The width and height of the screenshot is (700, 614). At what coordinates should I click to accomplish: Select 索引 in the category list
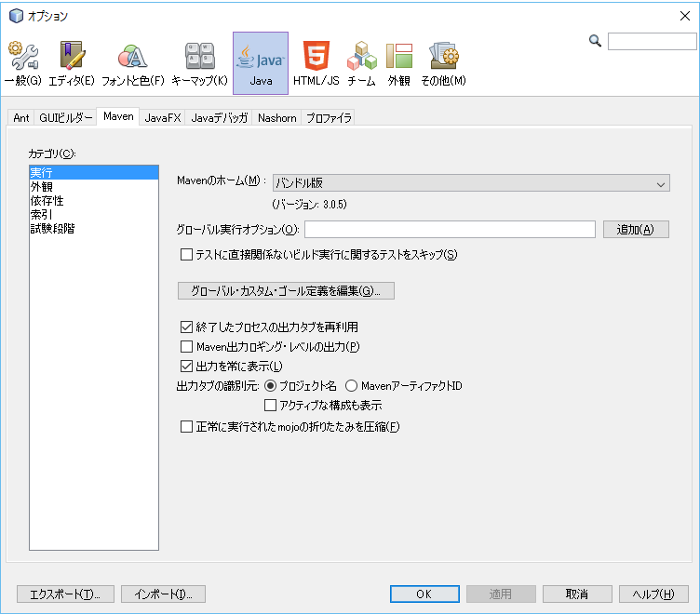94,215
